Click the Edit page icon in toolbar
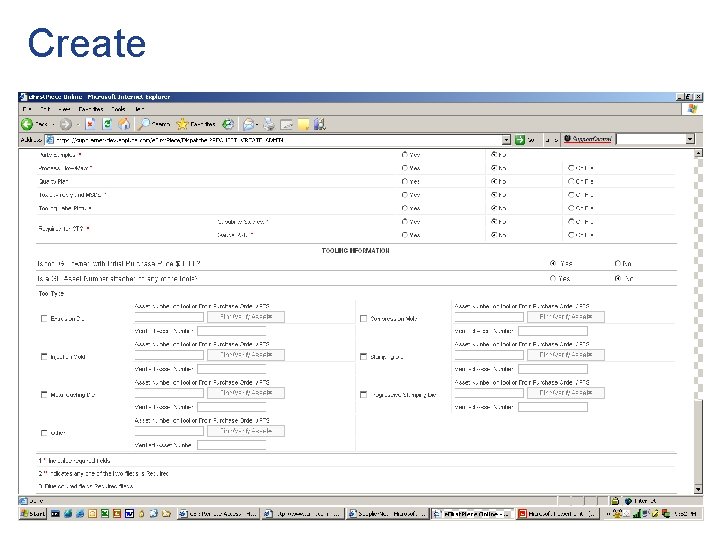This screenshot has width=720, height=540. [286, 124]
